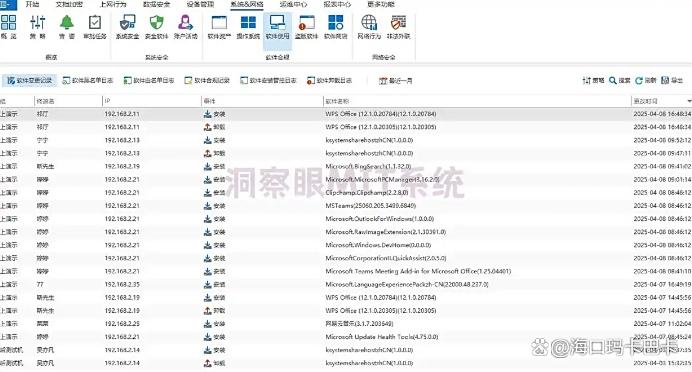The image size is (692, 372).
Task: Sort by the software name column header
Action: click(x=477, y=101)
